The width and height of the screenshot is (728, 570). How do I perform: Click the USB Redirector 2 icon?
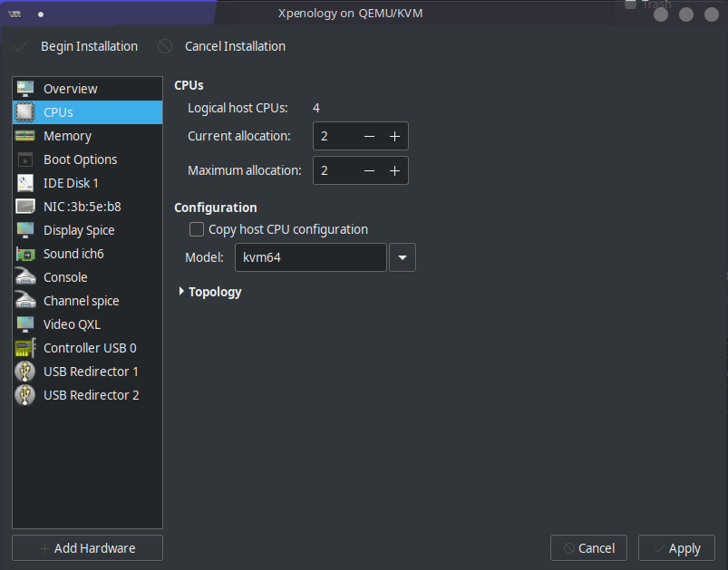25,395
